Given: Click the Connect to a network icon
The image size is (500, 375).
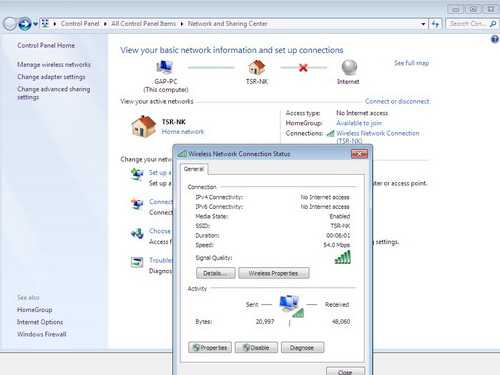Looking at the screenshot, I should click(x=137, y=204).
